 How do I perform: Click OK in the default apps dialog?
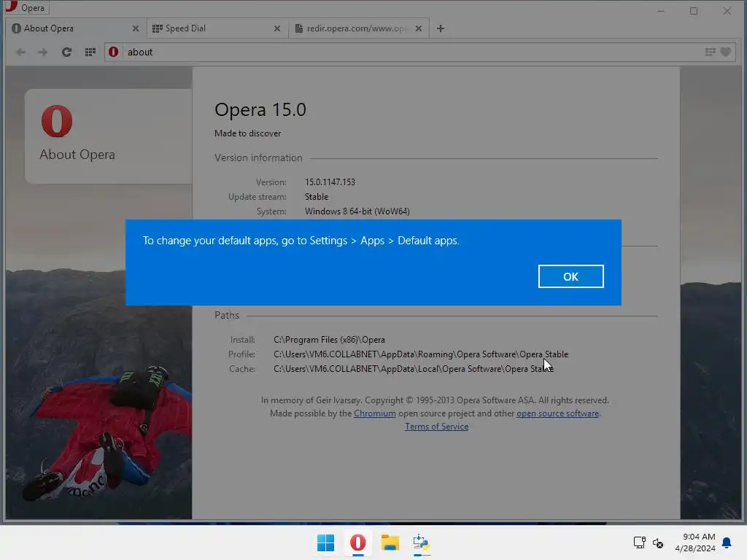pos(570,276)
